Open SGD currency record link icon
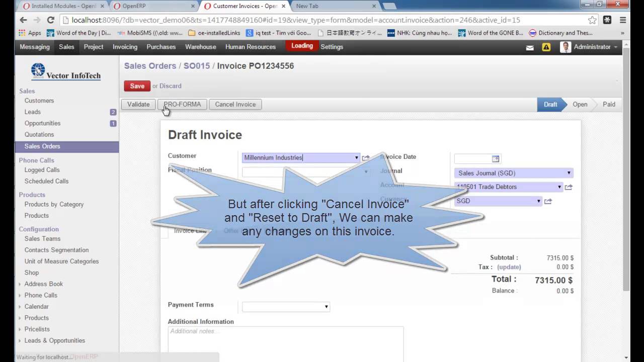Screen dimensions: 644x362 point(548,201)
